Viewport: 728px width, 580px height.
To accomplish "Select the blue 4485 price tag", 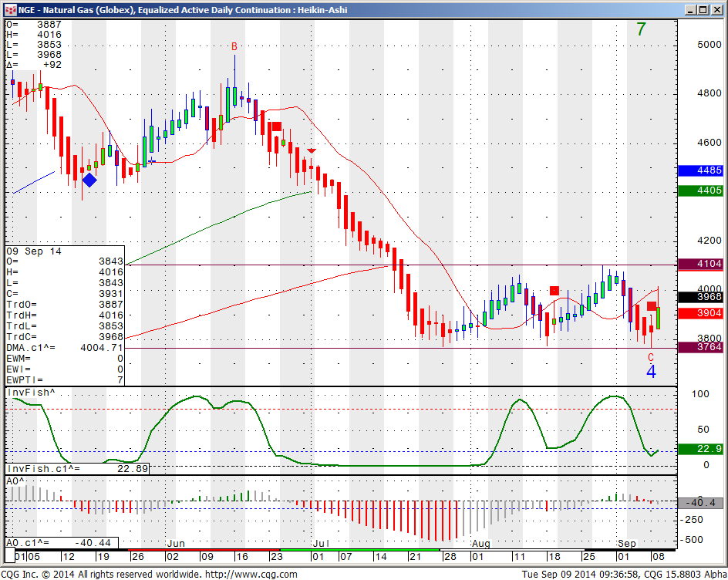I will point(699,170).
